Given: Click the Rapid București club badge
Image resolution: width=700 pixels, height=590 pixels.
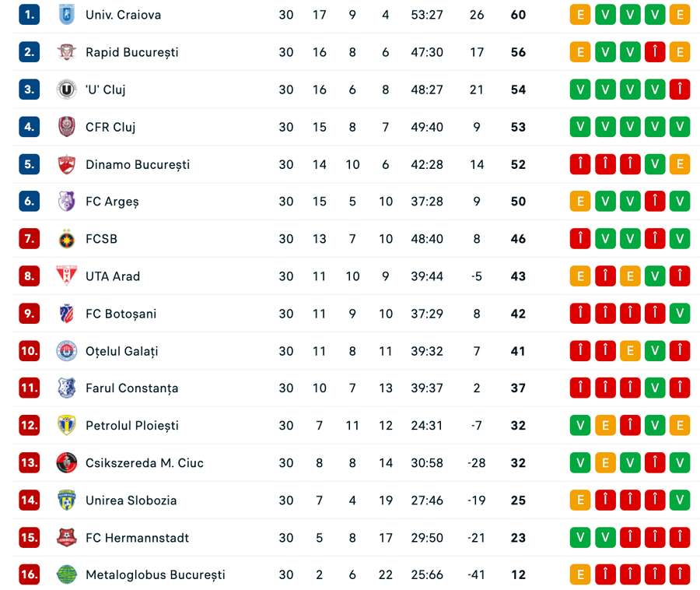Looking at the screenshot, I should 66,52.
